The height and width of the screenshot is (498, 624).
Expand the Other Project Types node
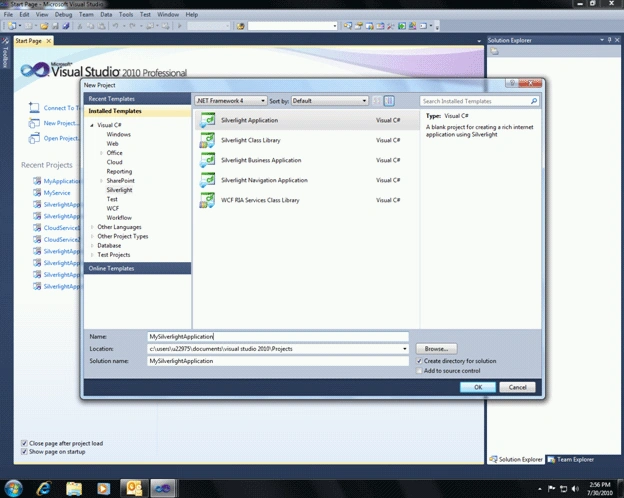point(92,236)
